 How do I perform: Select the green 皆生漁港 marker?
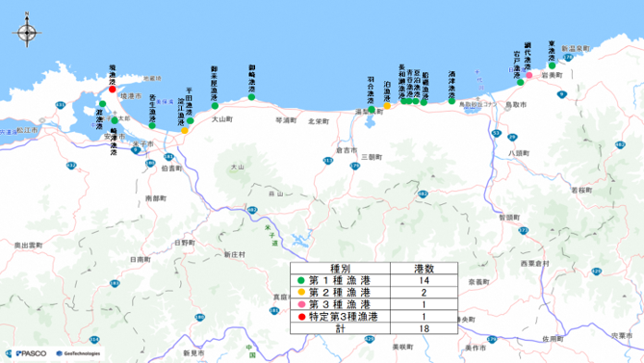coord(152,125)
